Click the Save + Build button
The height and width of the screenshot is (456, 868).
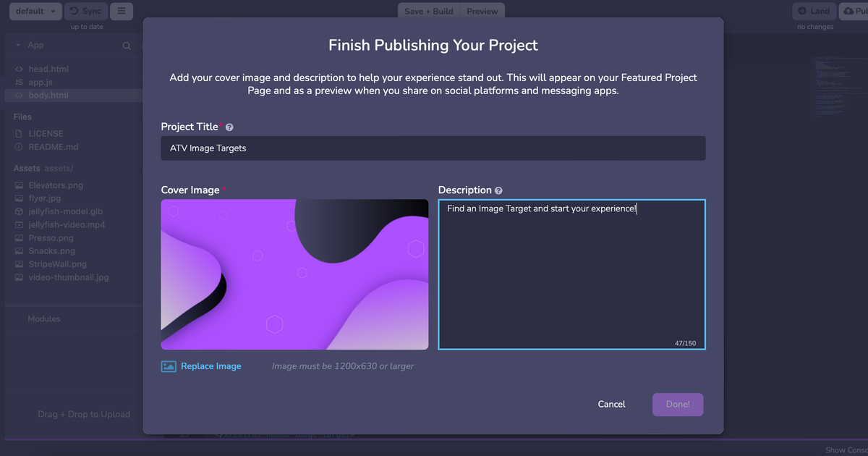pyautogui.click(x=428, y=12)
